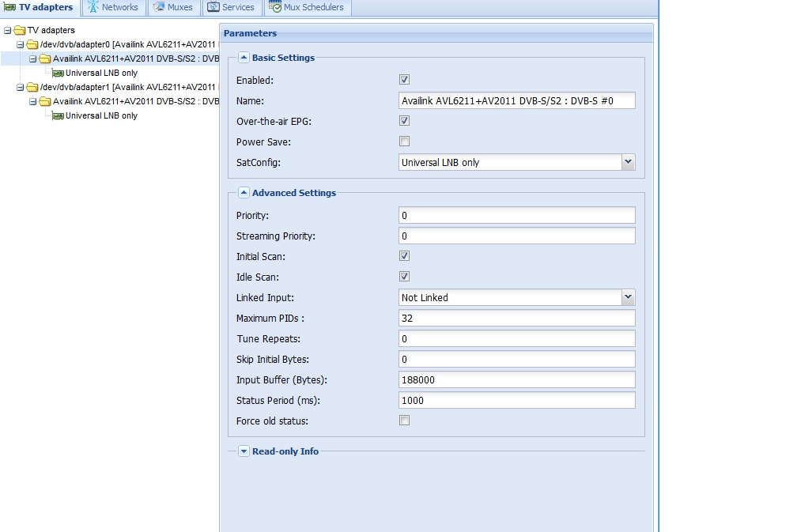Click the Advanced Settings heading text

click(294, 193)
